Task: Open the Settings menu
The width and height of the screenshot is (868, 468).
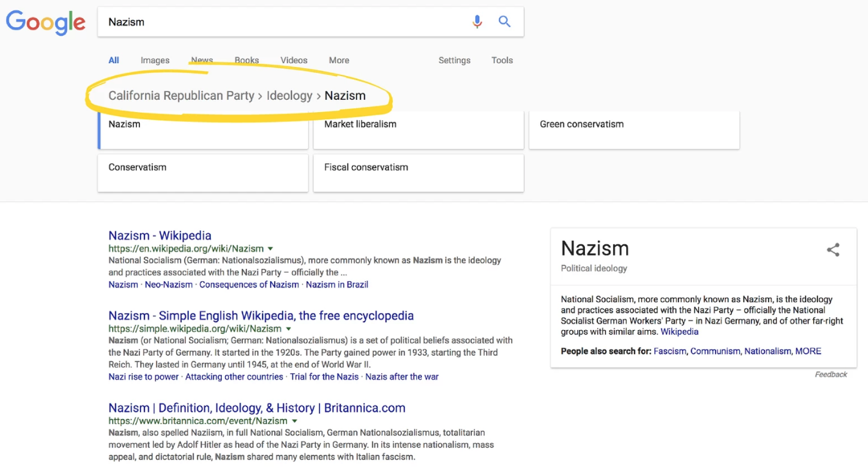Action: 454,61
